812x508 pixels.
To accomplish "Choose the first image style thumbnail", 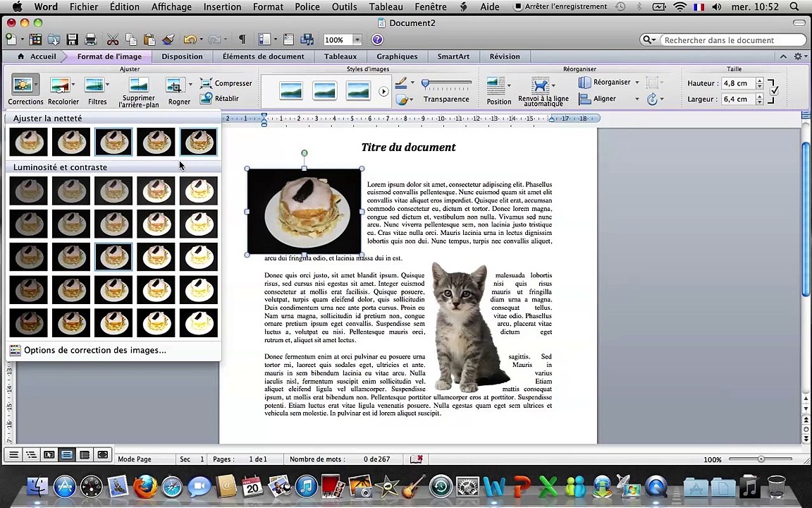I will tap(290, 91).
